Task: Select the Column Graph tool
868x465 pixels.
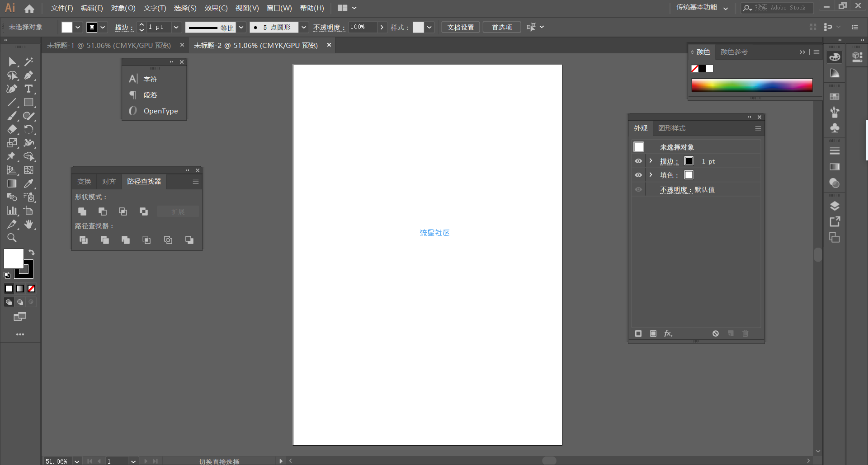Action: (x=12, y=211)
